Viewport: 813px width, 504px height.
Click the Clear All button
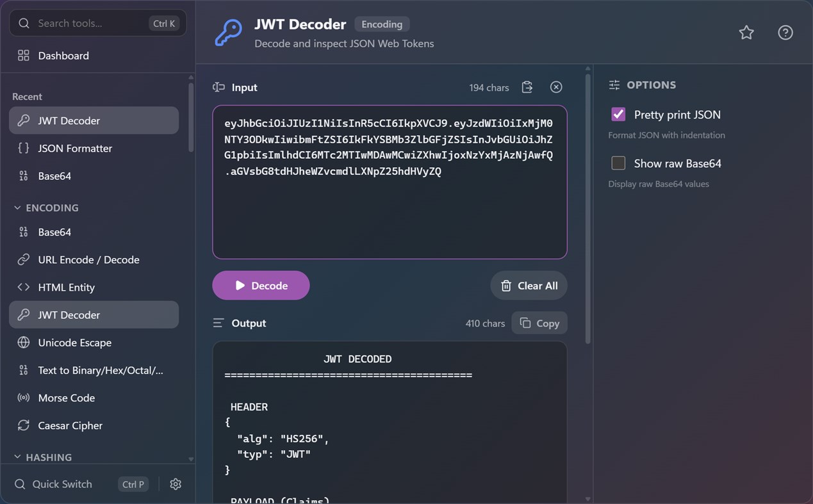coord(529,286)
